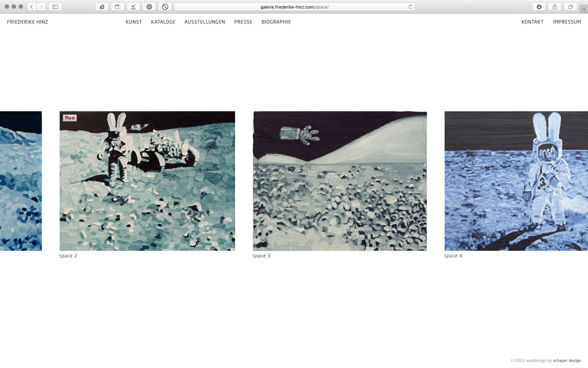
Task: Open the KUNST menu item
Action: pyautogui.click(x=134, y=22)
